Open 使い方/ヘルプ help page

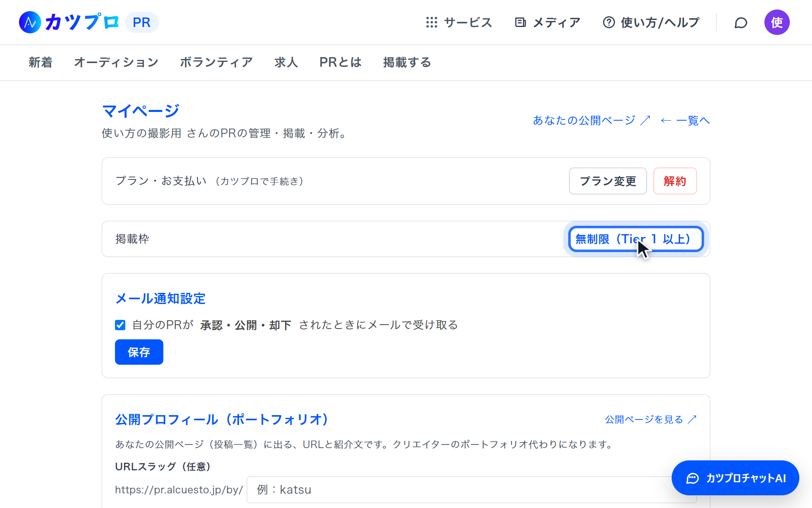click(x=651, y=22)
